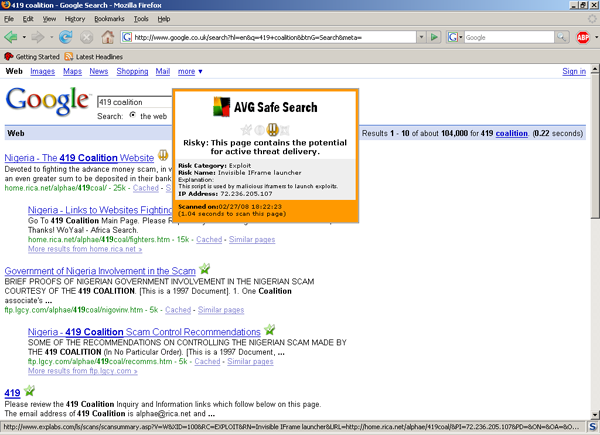
Task: Click the toolbar Google search box
Action: click(509, 37)
